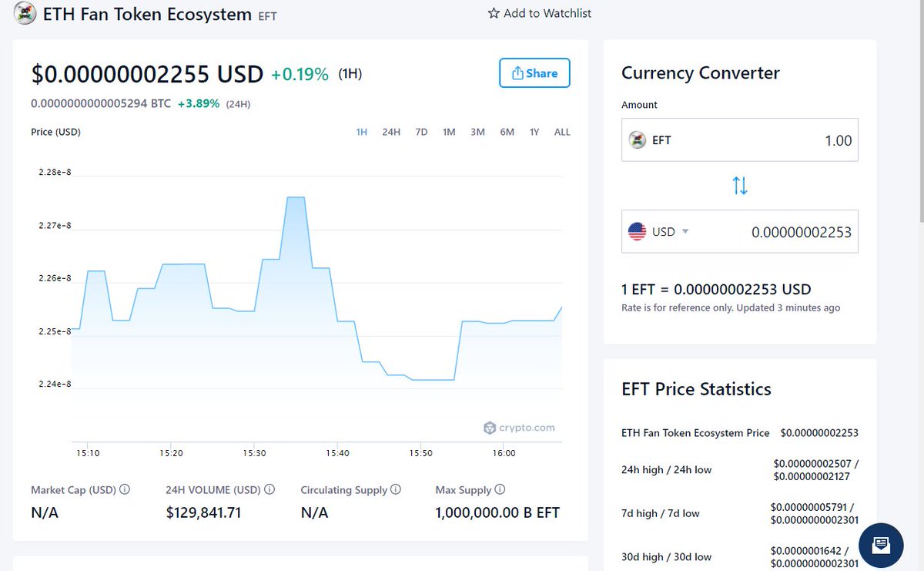
Task: Click the Share button
Action: [534, 73]
